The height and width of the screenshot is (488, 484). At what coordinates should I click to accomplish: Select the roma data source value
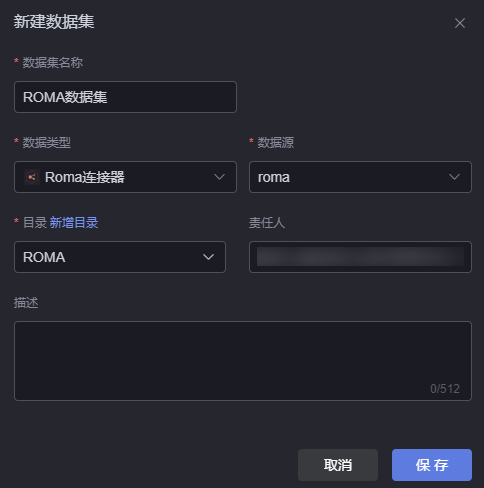coord(274,177)
